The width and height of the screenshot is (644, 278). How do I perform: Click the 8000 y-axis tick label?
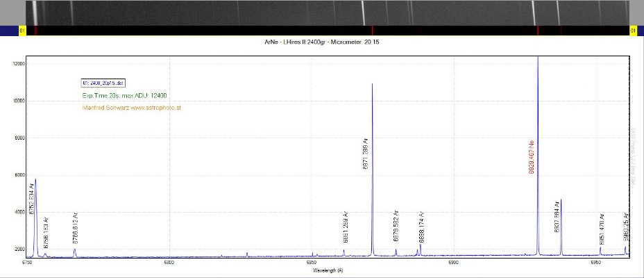coord(19,138)
